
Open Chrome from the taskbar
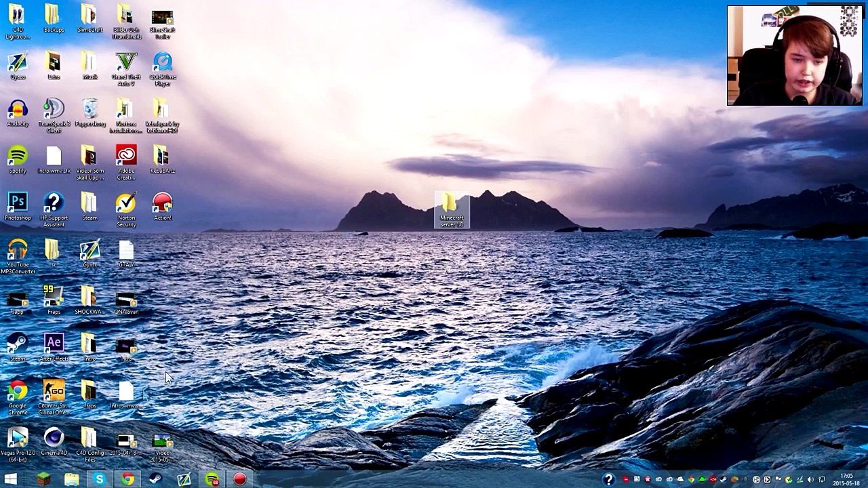[x=127, y=479]
